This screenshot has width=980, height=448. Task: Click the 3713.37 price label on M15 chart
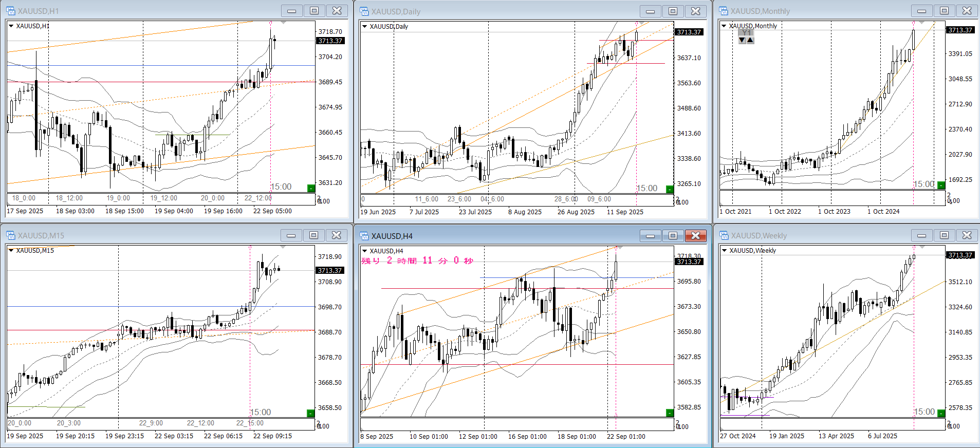click(329, 270)
